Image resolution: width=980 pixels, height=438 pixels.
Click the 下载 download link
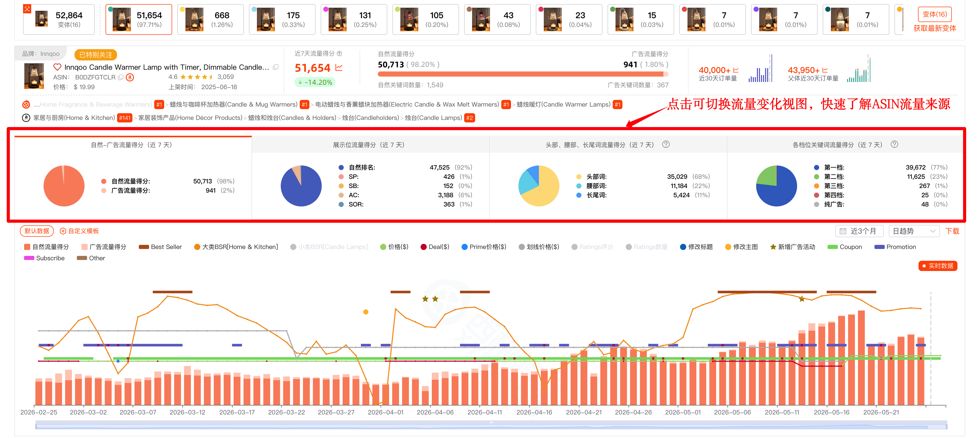tap(952, 231)
